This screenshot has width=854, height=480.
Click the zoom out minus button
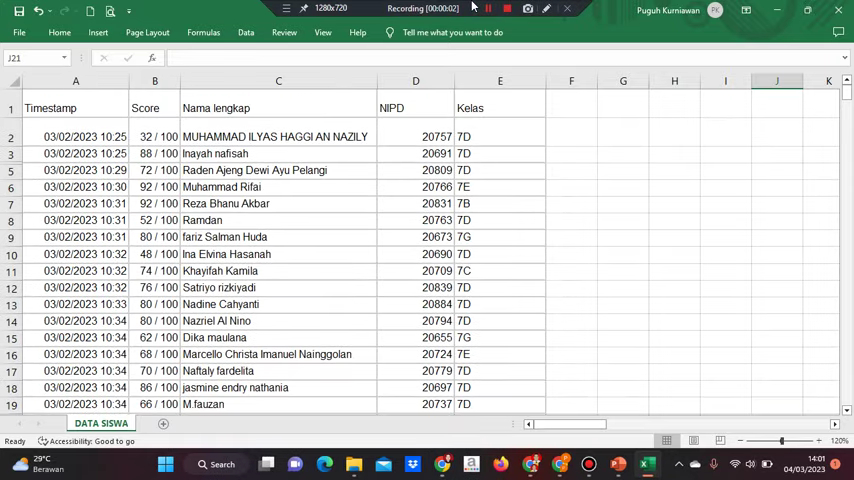coord(740,440)
